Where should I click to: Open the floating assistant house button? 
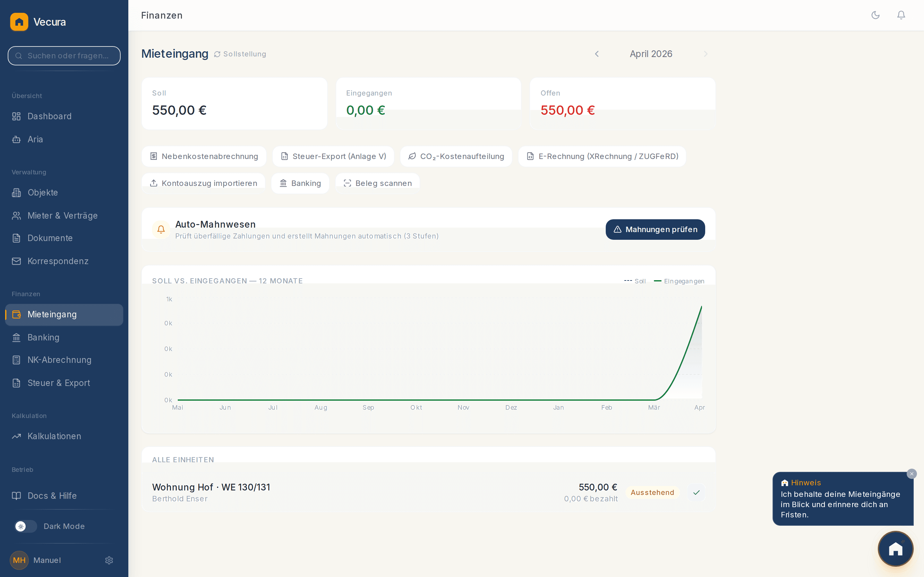[x=895, y=549]
